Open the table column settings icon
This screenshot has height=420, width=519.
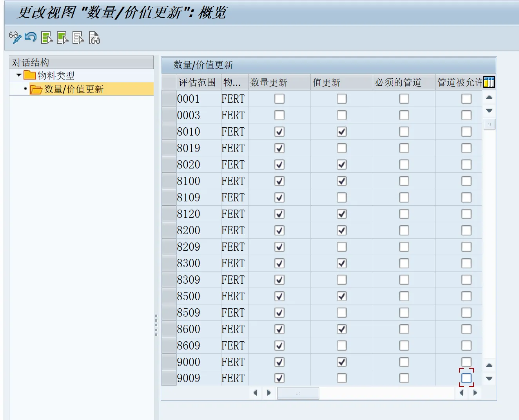[x=489, y=82]
